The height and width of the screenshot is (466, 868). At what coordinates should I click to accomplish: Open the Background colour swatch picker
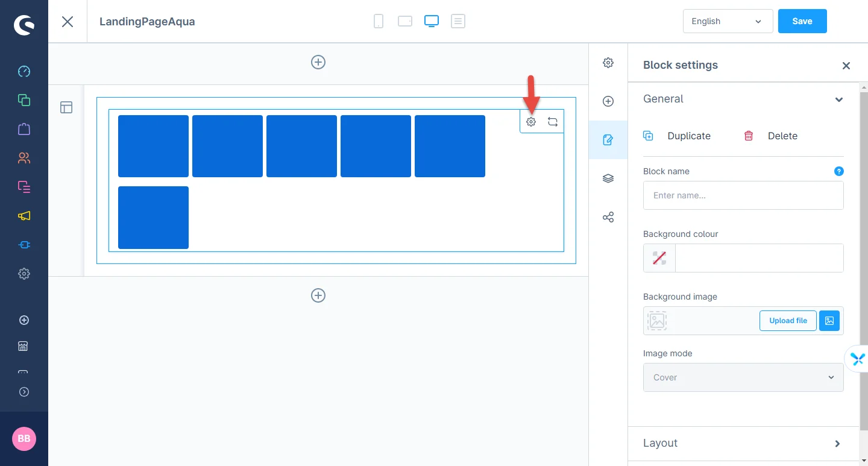pos(659,258)
